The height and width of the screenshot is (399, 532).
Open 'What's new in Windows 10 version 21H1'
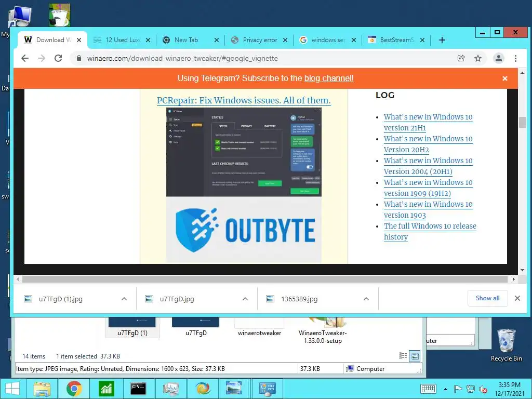[428, 122]
